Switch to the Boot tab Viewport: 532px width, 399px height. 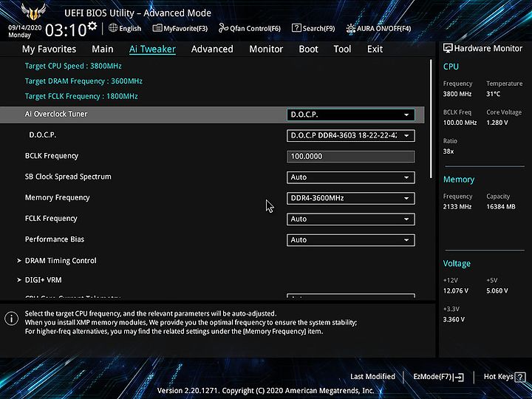point(308,50)
